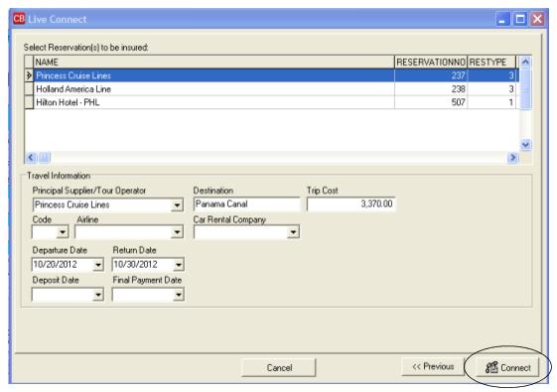The width and height of the screenshot is (557, 392).
Task: Open the Return Date picker dropdown
Action: click(179, 265)
